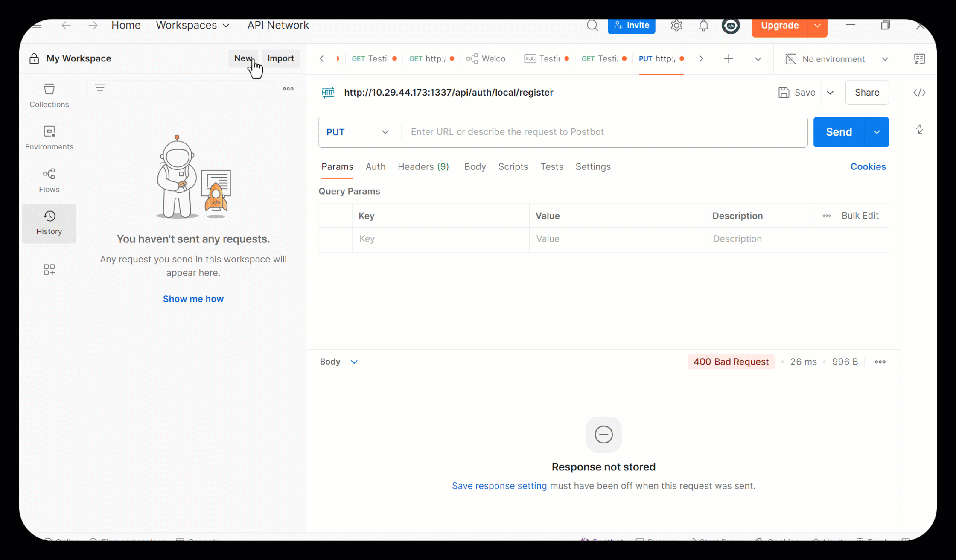Click the user avatar icon
Screen dimensions: 956x560
pos(731,26)
